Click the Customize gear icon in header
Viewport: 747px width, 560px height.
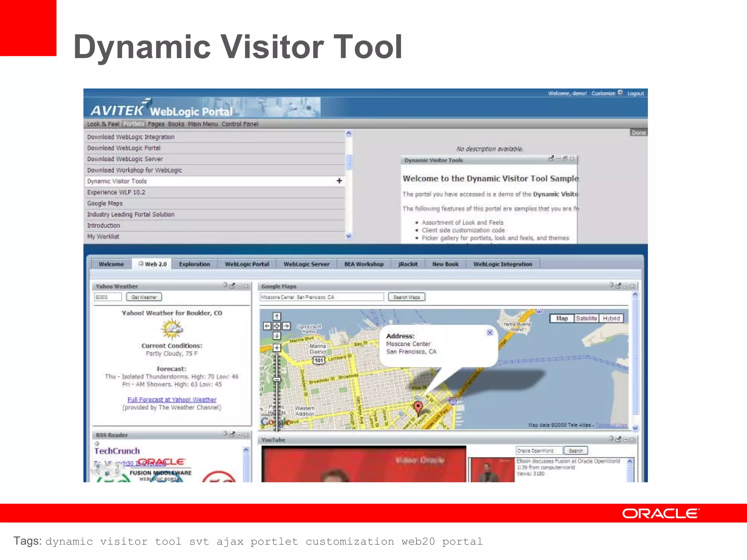click(x=620, y=93)
